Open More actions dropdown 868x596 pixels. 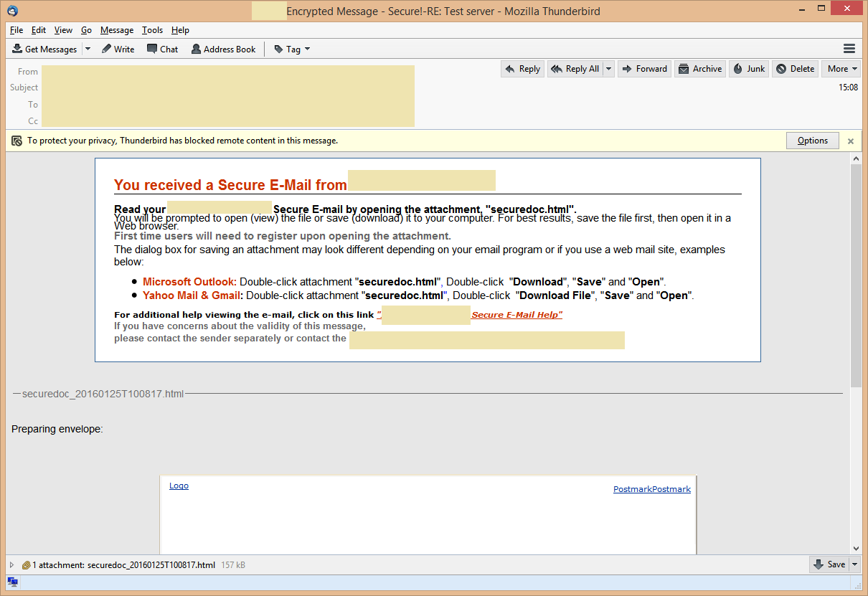point(841,69)
